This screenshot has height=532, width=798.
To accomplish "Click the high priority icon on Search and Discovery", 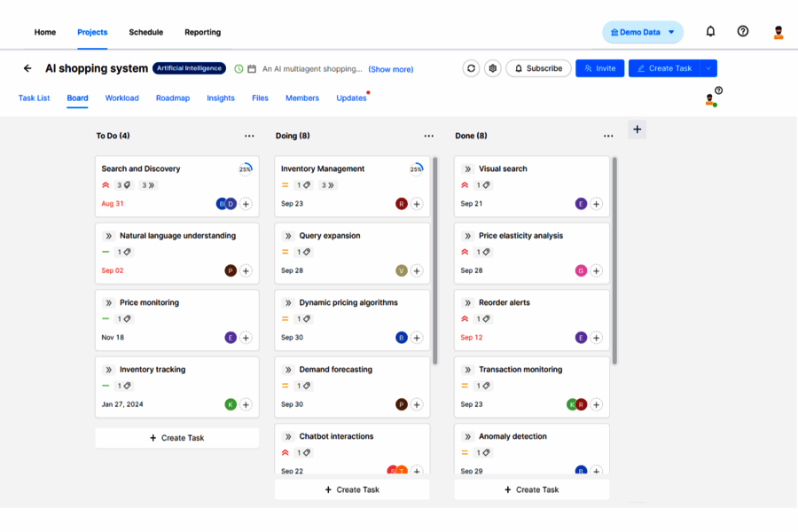I will pos(106,185).
